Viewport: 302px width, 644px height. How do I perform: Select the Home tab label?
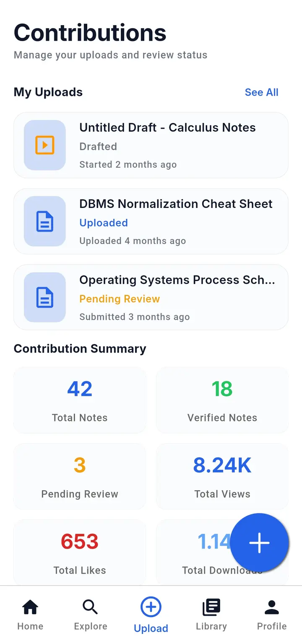(30, 626)
